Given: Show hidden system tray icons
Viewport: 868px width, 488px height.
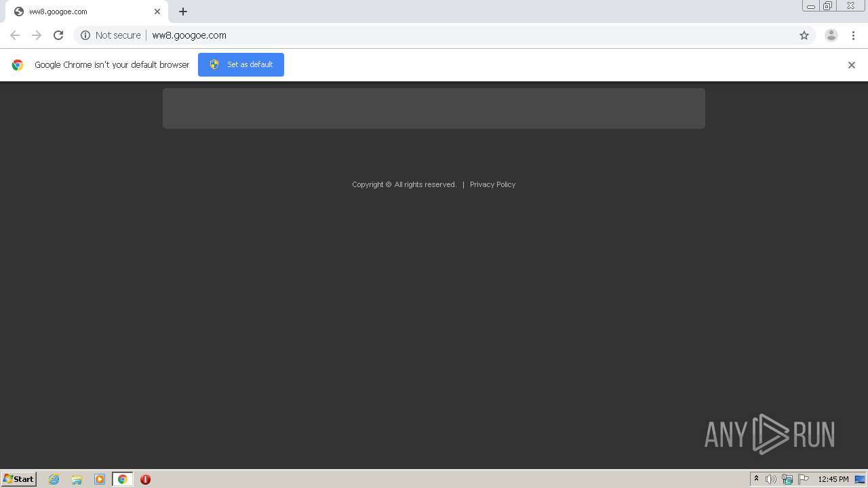Looking at the screenshot, I should pyautogui.click(x=757, y=479).
